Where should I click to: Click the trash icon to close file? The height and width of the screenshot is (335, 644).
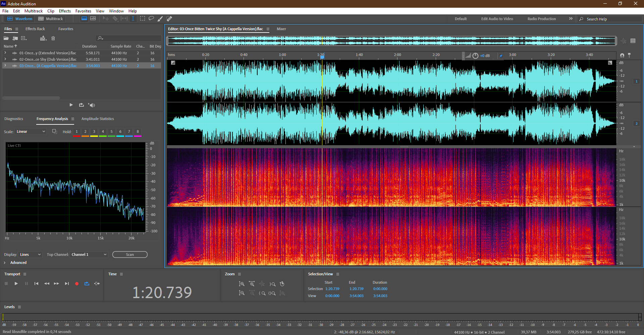click(x=53, y=38)
